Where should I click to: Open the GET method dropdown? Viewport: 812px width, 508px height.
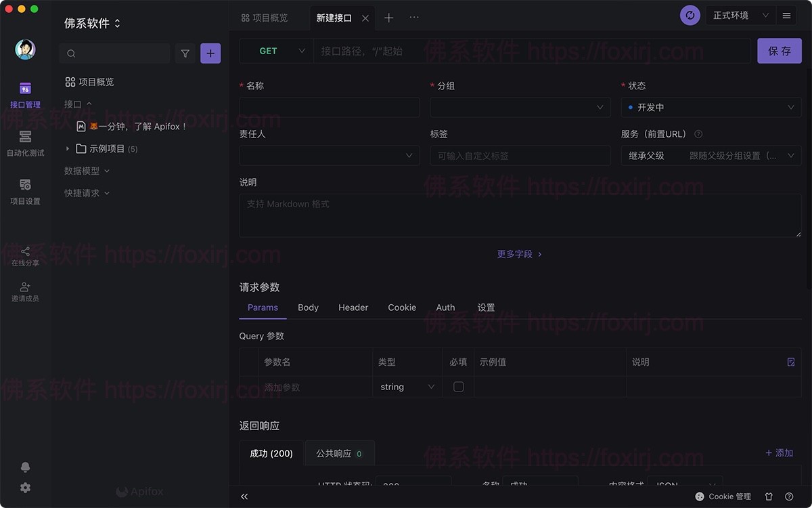pyautogui.click(x=276, y=51)
